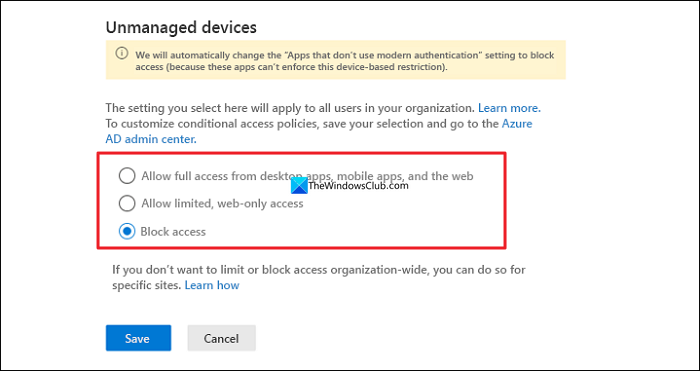Image resolution: width=700 pixels, height=371 pixels.
Task: Open the Learn more link
Action: coord(509,108)
